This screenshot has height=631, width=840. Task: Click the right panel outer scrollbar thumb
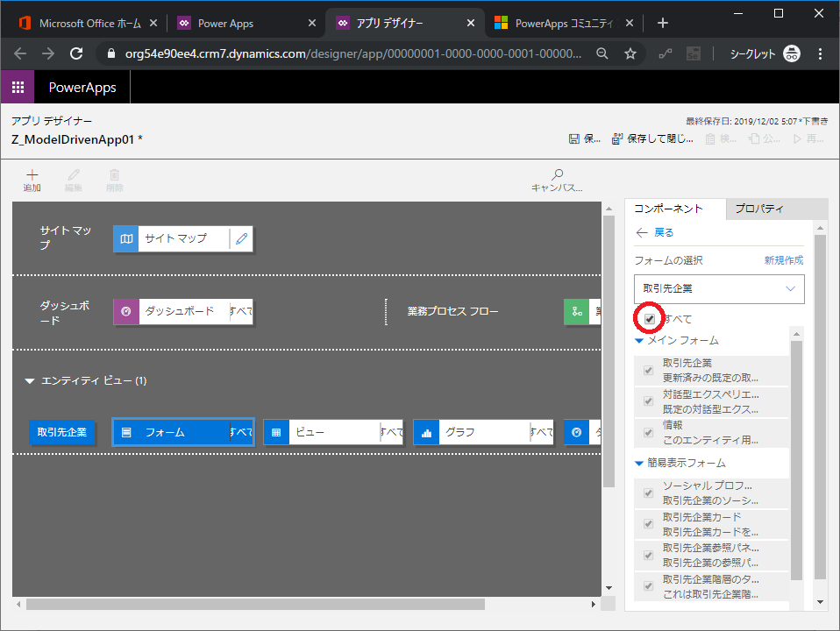(x=820, y=408)
